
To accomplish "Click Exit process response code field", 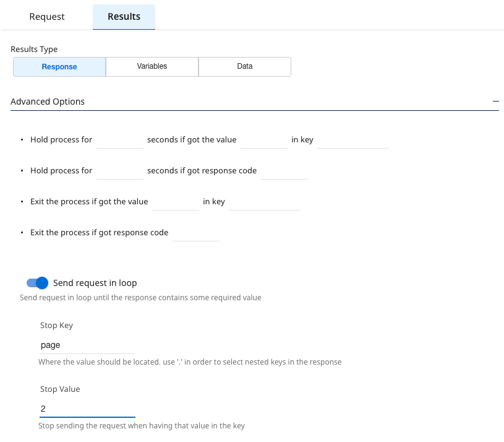I will coord(196,233).
